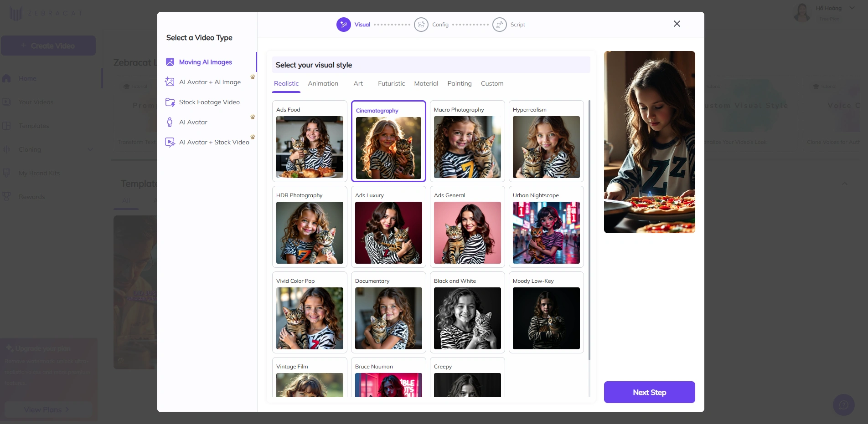
Task: Click the Config step icon
Action: tap(421, 25)
